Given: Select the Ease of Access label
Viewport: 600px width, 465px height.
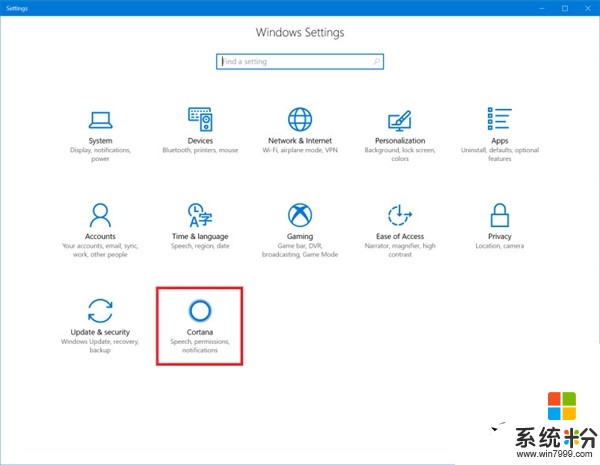Looking at the screenshot, I should [x=400, y=237].
